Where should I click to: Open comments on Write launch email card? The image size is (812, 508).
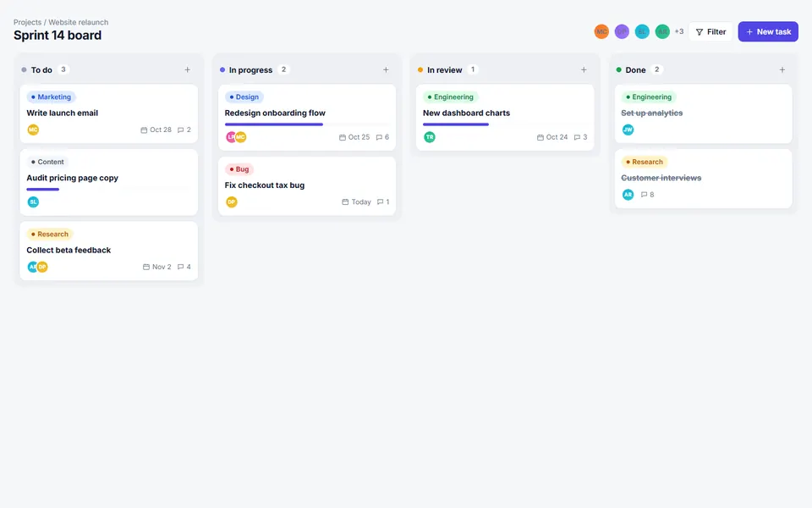[x=184, y=130]
